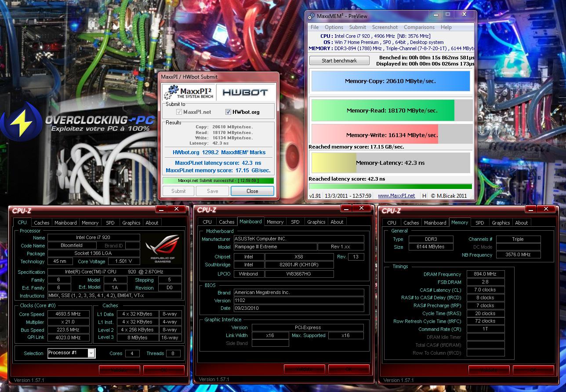Click the MaxxMEM gear icon in title bar
This screenshot has height=392, width=566.
pos(311,16)
